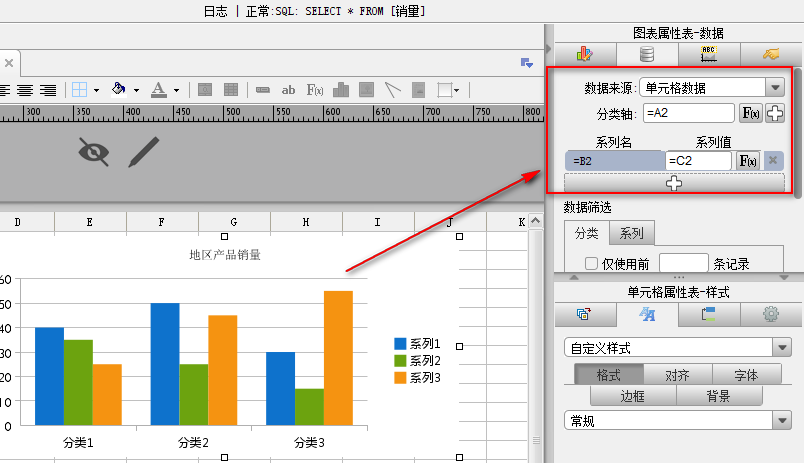The width and height of the screenshot is (804, 463).
Task: Toggle the crossed-out eye visibility icon
Action: [94, 152]
